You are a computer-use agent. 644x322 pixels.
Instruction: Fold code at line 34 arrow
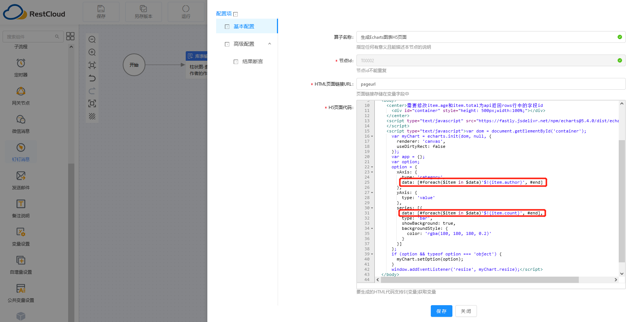[x=372, y=229]
